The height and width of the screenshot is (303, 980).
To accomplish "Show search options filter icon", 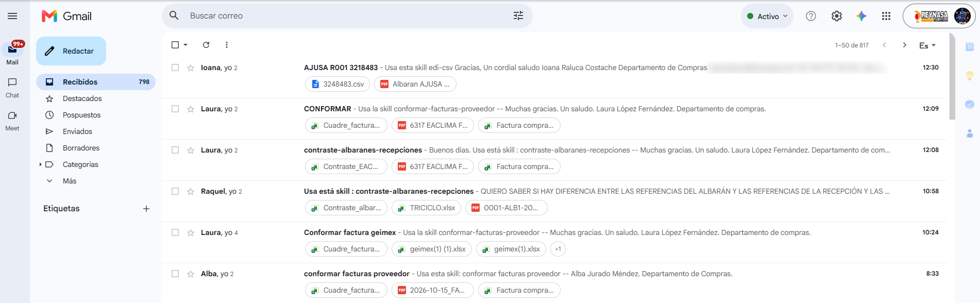I will click(x=518, y=15).
